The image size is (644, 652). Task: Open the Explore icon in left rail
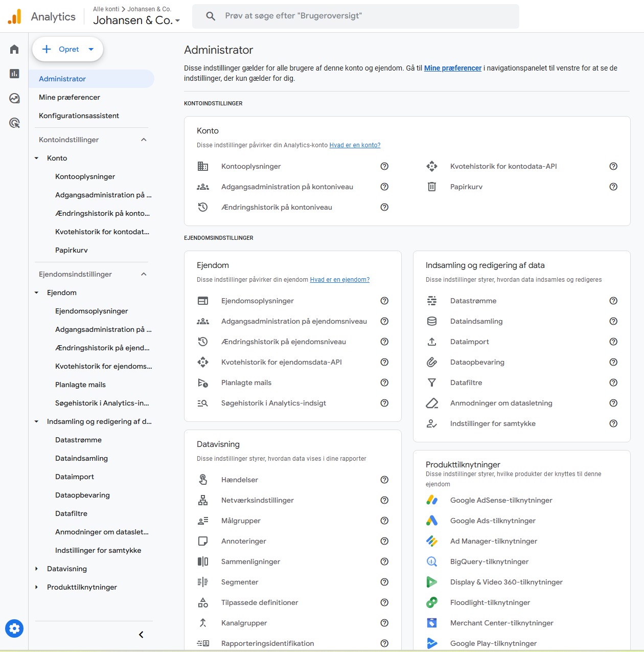point(14,98)
